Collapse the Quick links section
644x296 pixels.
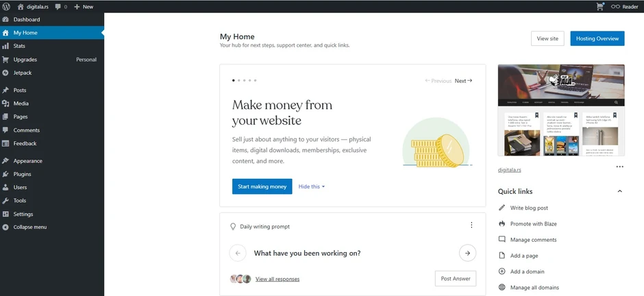tap(620, 191)
